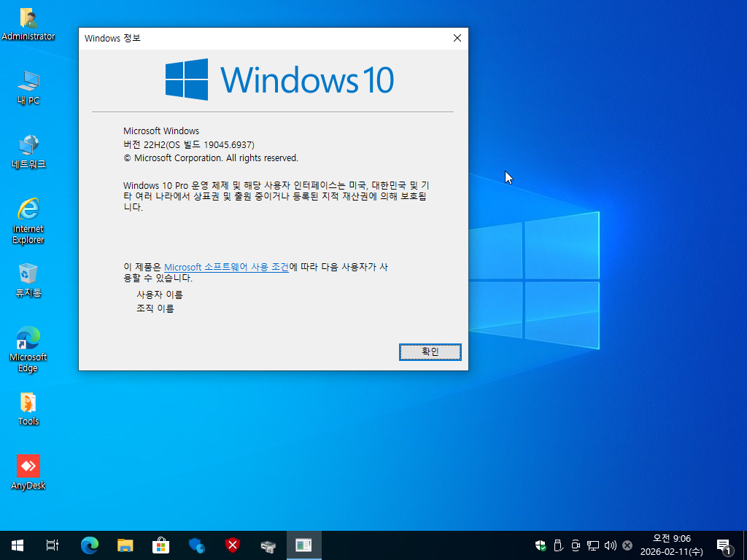
Task: Select the Tools desktop folder icon
Action: [28, 409]
